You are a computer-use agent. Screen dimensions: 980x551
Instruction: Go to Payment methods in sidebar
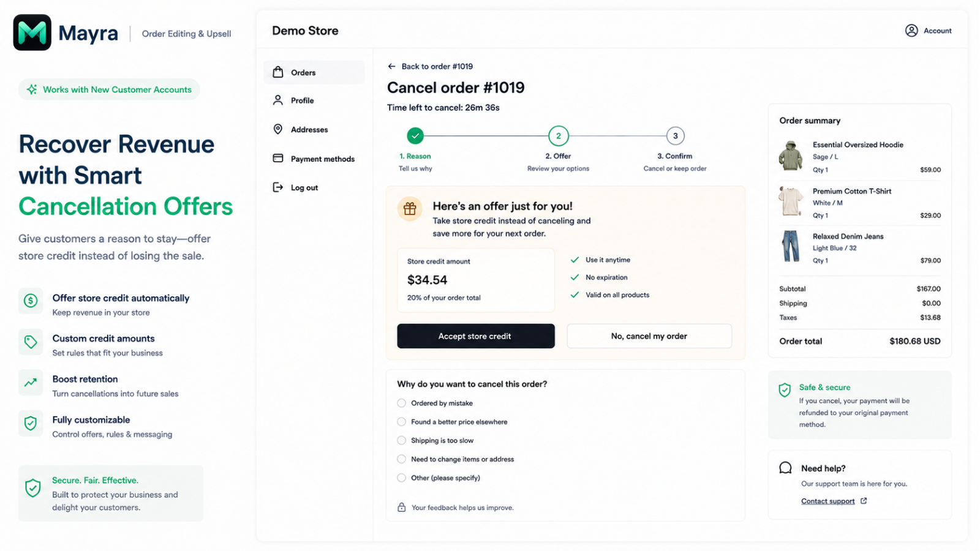click(314, 159)
